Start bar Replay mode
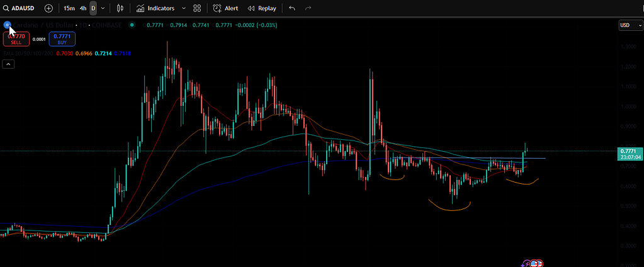The image size is (644, 267). tap(262, 8)
